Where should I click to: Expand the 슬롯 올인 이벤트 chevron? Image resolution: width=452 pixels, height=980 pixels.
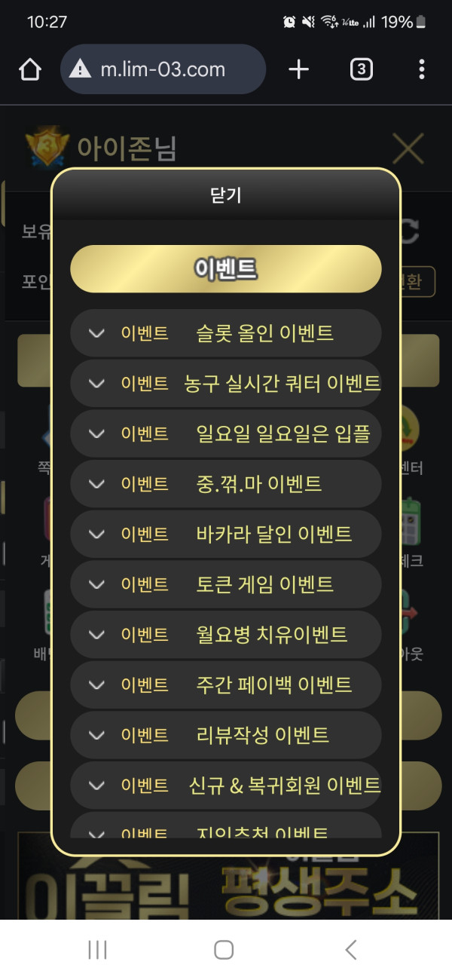(96, 333)
